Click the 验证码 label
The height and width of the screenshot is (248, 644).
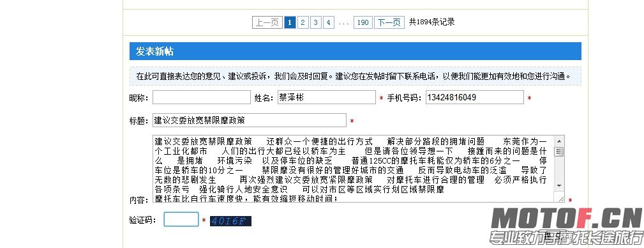coord(142,220)
